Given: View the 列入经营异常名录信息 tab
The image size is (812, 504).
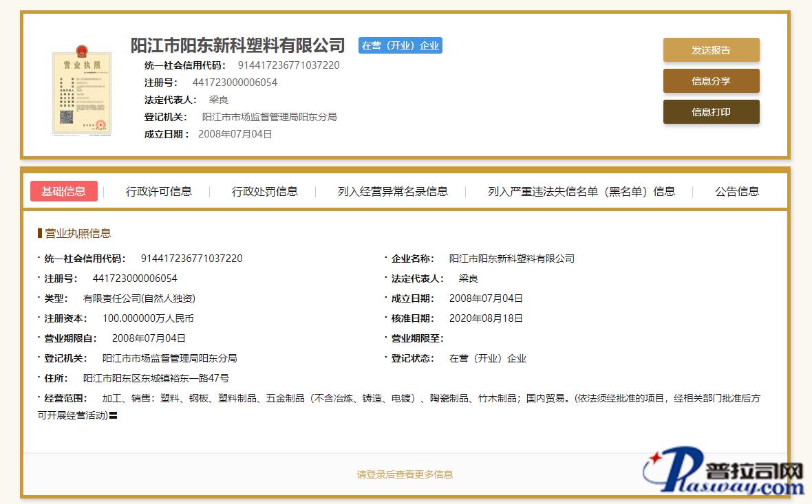Looking at the screenshot, I should pos(392,191).
